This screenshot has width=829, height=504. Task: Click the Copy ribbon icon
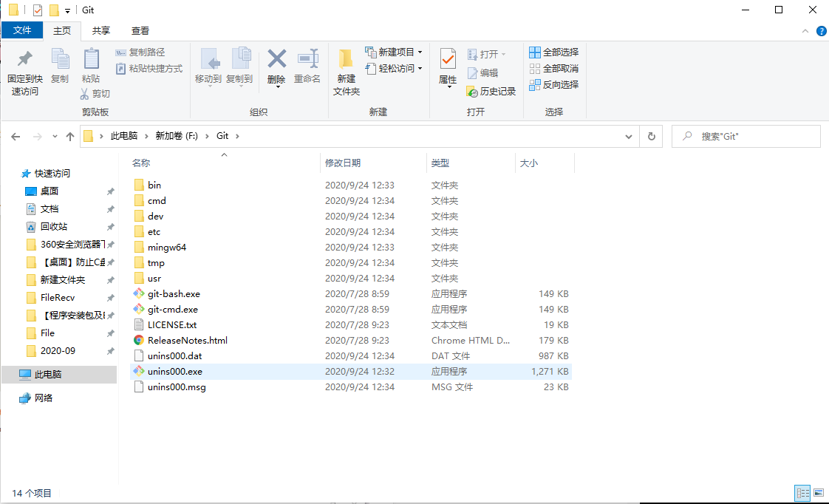(x=60, y=59)
